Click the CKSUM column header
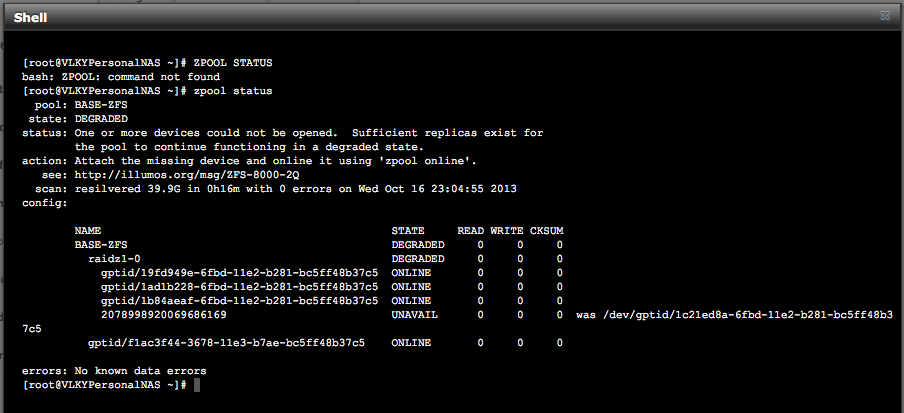The width and height of the screenshot is (904, 413). [x=547, y=231]
